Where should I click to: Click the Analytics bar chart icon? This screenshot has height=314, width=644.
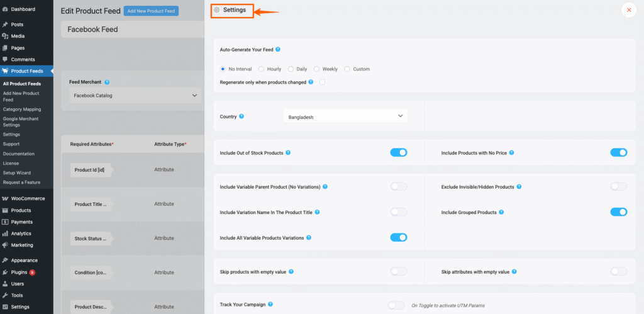click(5, 233)
